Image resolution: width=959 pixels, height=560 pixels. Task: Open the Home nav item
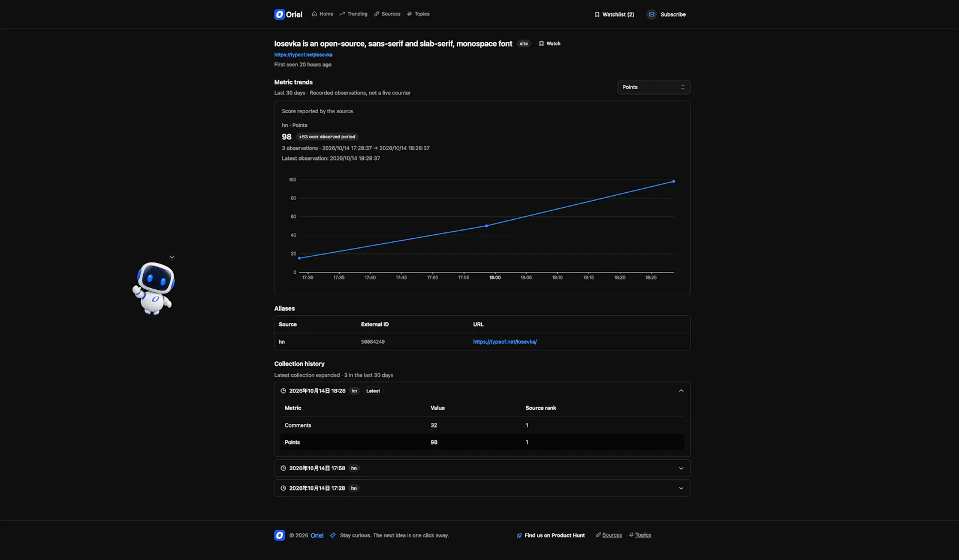(x=322, y=14)
